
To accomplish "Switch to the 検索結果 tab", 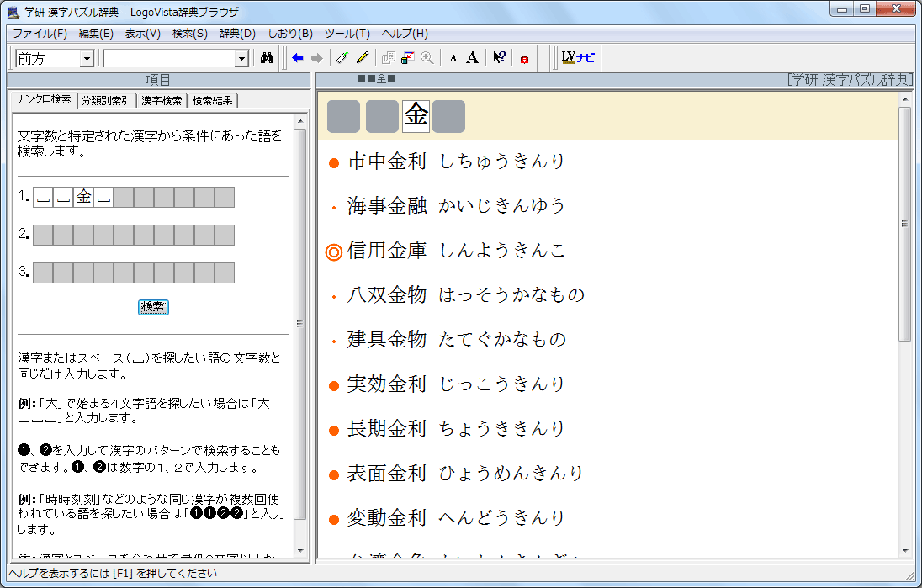I will point(212,101).
